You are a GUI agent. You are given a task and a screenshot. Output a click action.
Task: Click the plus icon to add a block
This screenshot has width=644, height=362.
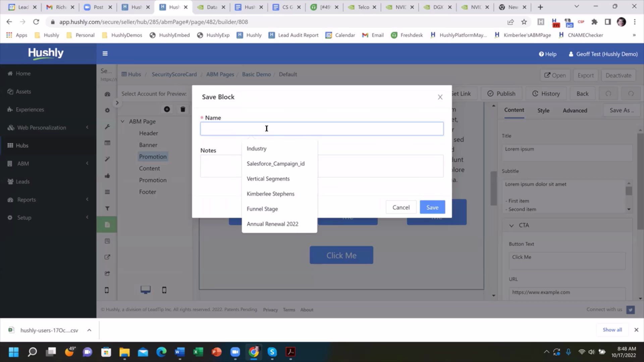point(167,109)
